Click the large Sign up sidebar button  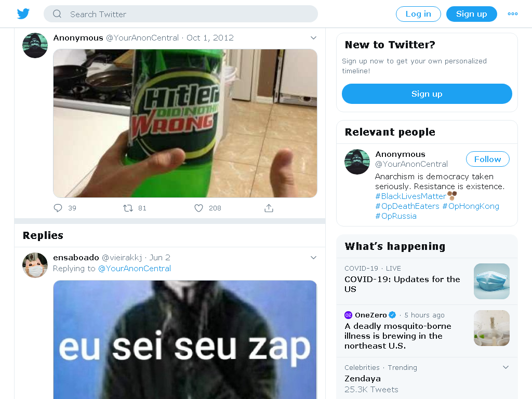click(x=427, y=94)
